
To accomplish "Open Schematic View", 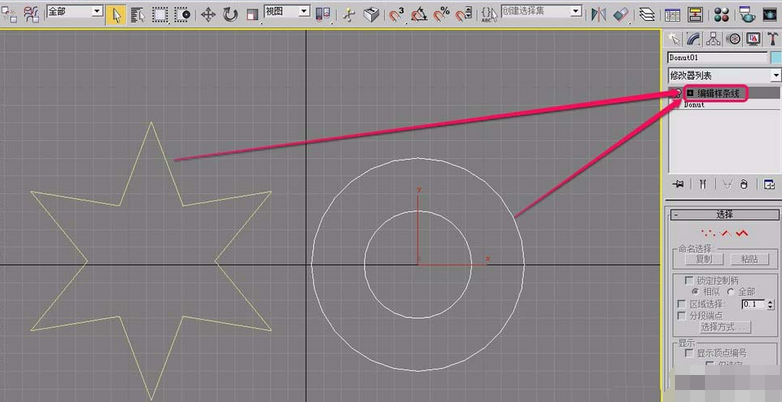I will pos(695,15).
